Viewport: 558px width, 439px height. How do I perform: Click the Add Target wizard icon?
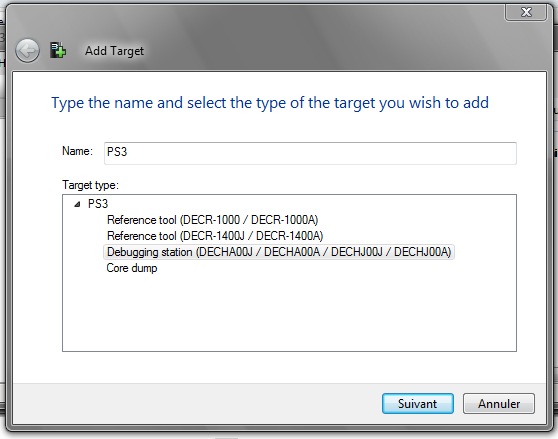[58, 50]
